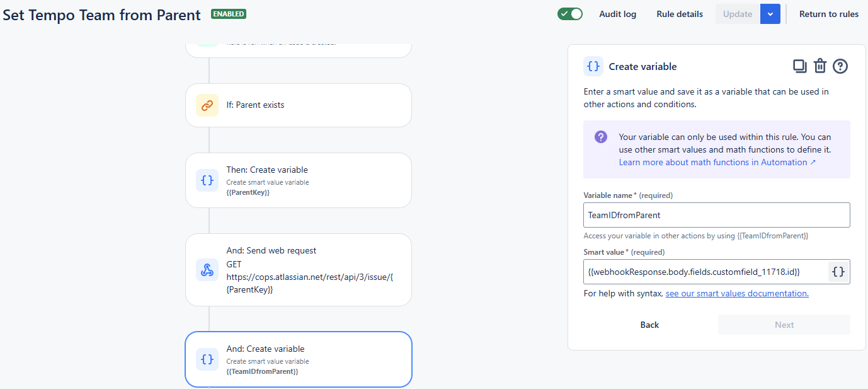Viewport: 868px width, 389px height.
Task: Toggle the rule enabled switch off
Action: [x=570, y=14]
